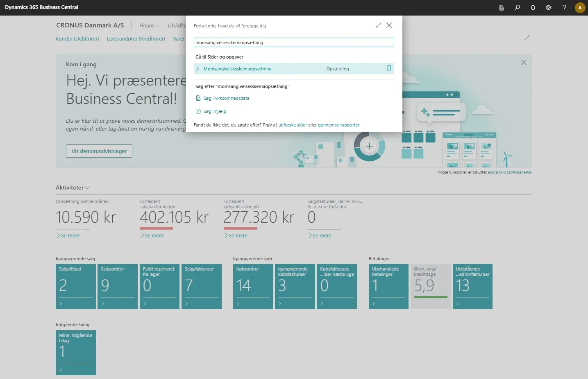Expand the role center page view
The height and width of the screenshot is (379, 588).
(527, 38)
